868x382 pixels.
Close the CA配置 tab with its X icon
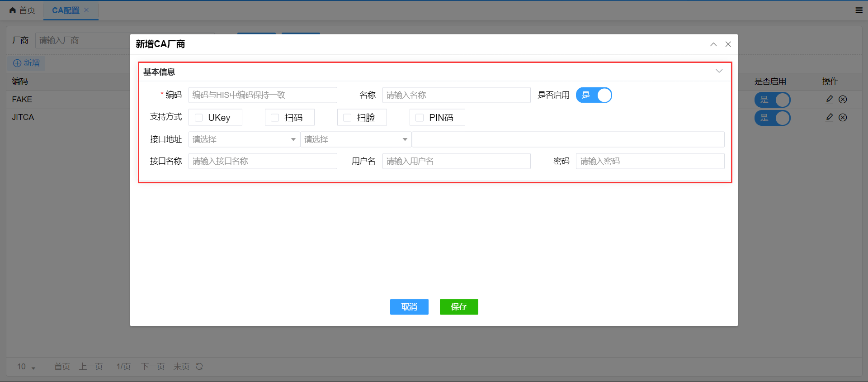click(86, 10)
